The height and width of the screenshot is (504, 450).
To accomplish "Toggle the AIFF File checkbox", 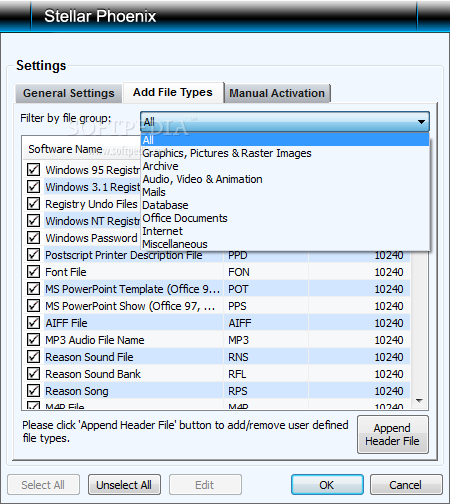I will [x=33, y=323].
